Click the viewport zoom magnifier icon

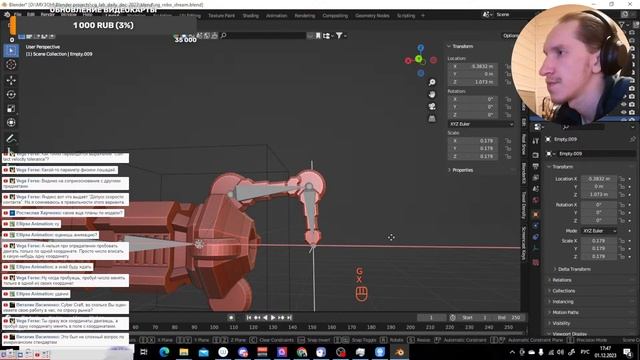pos(432,82)
